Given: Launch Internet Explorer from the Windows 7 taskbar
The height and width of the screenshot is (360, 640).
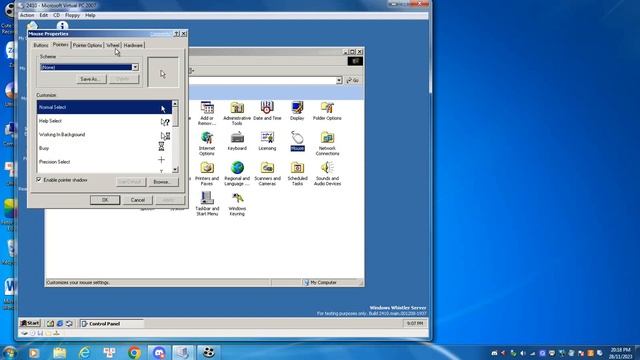Looking at the screenshot, I should click(x=84, y=352).
